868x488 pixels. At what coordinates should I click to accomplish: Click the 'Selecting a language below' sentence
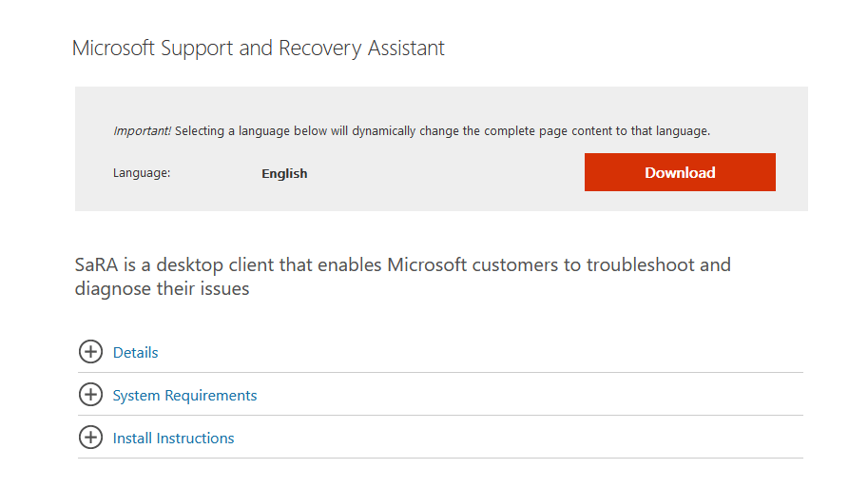[x=442, y=130]
